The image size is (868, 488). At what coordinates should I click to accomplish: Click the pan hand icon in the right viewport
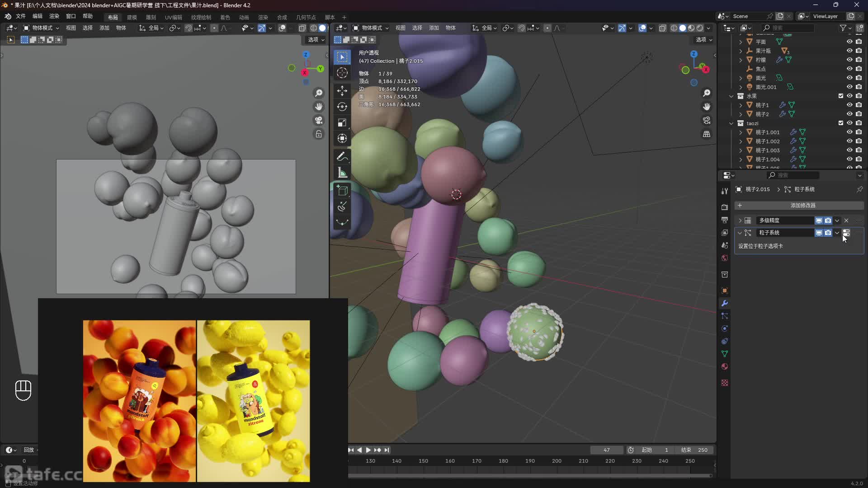point(707,107)
